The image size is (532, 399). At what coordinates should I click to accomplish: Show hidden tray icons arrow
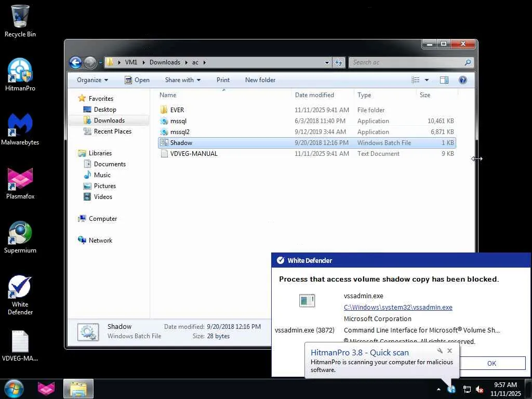(438, 390)
